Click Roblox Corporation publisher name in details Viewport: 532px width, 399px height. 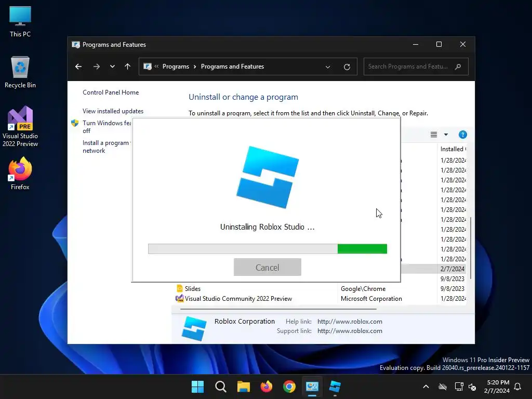[244, 321]
